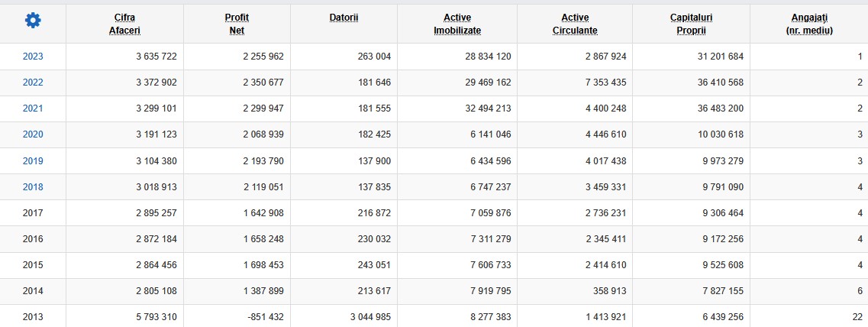The image size is (868, 327).
Task: Click the Profit Net column header
Action: [x=237, y=24]
